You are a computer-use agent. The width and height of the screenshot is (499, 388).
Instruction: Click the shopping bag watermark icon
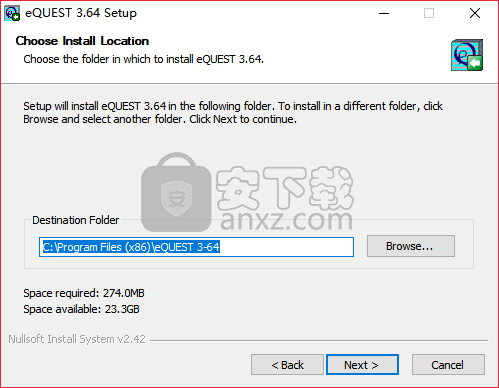[176, 192]
